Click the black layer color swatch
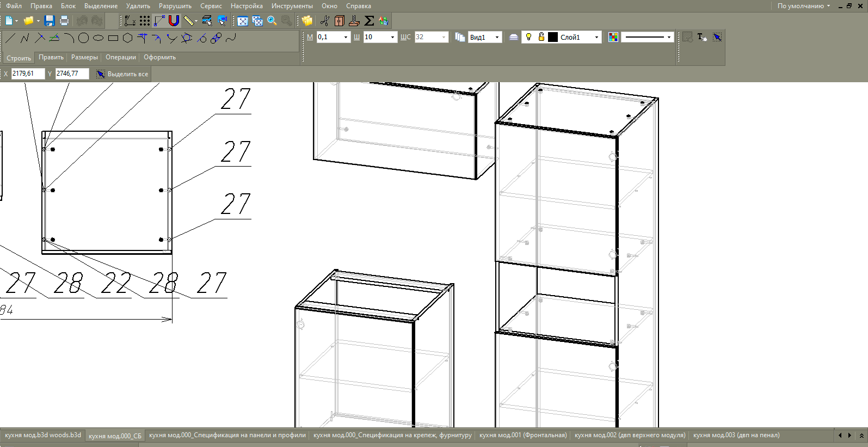The height and width of the screenshot is (447, 868). pyautogui.click(x=553, y=37)
